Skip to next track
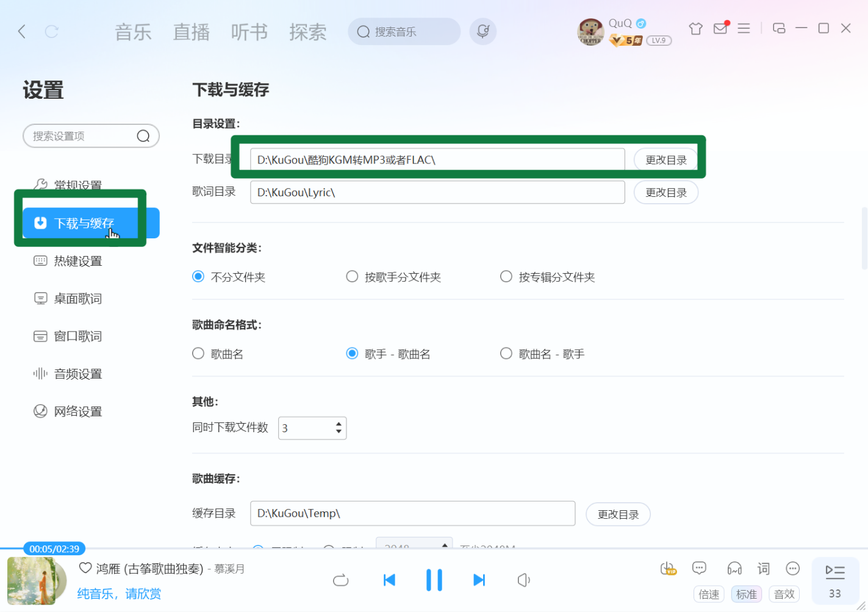This screenshot has width=868, height=612. click(479, 580)
